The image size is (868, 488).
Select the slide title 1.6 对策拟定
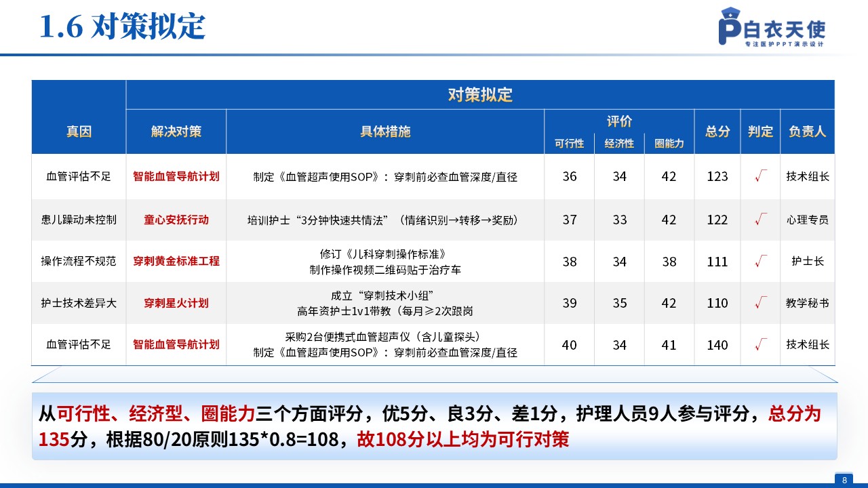click(123, 27)
